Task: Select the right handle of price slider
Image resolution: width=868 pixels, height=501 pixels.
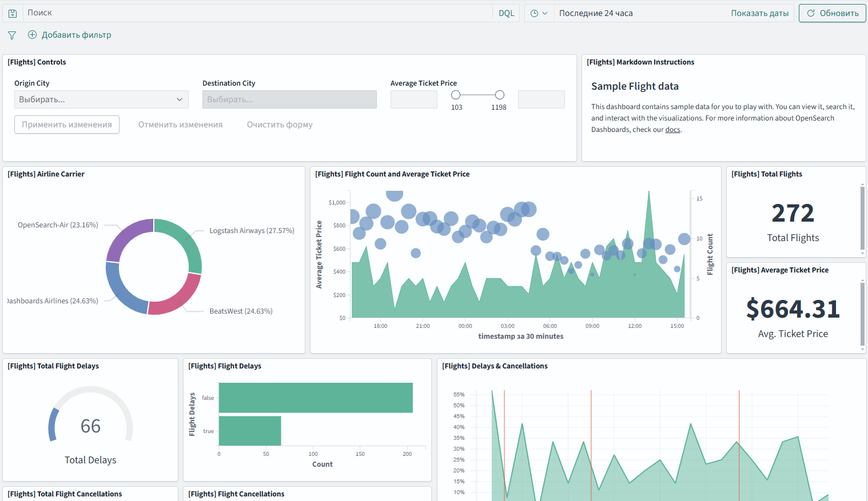Action: point(499,95)
